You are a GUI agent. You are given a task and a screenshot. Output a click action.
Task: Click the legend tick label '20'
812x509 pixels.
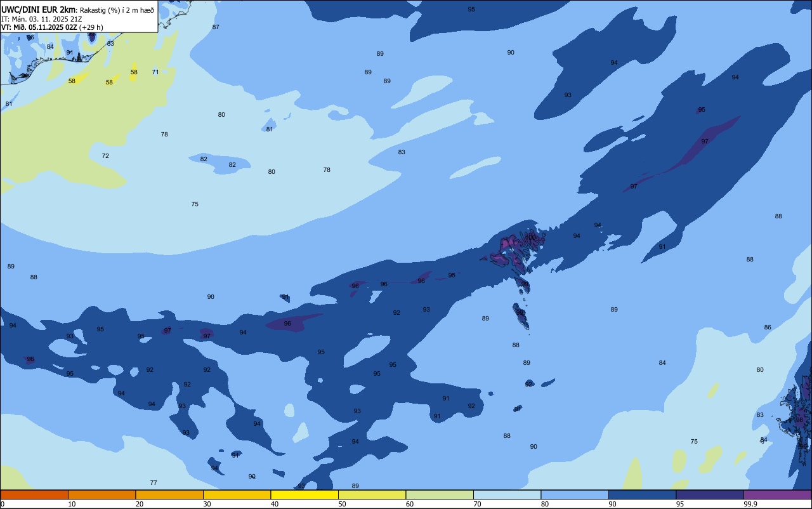pyautogui.click(x=140, y=504)
